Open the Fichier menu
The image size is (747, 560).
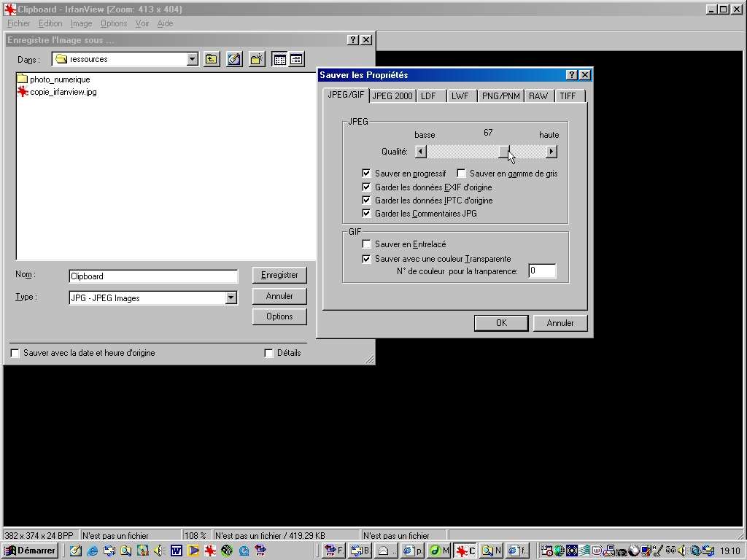pos(18,23)
